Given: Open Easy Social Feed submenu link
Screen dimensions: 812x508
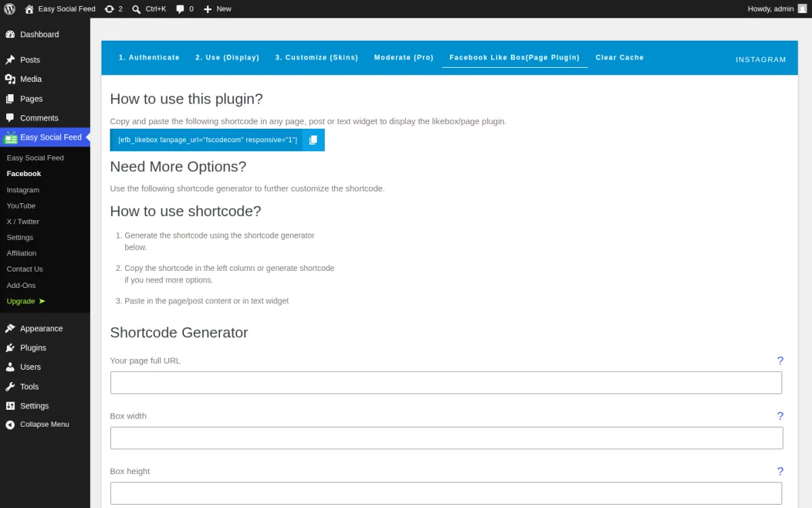Looking at the screenshot, I should coord(35,158).
